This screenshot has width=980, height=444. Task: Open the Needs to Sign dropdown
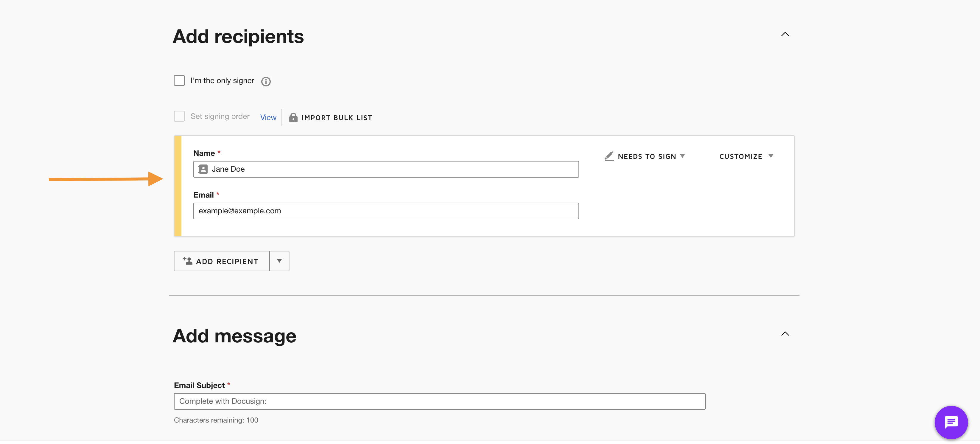pos(651,156)
